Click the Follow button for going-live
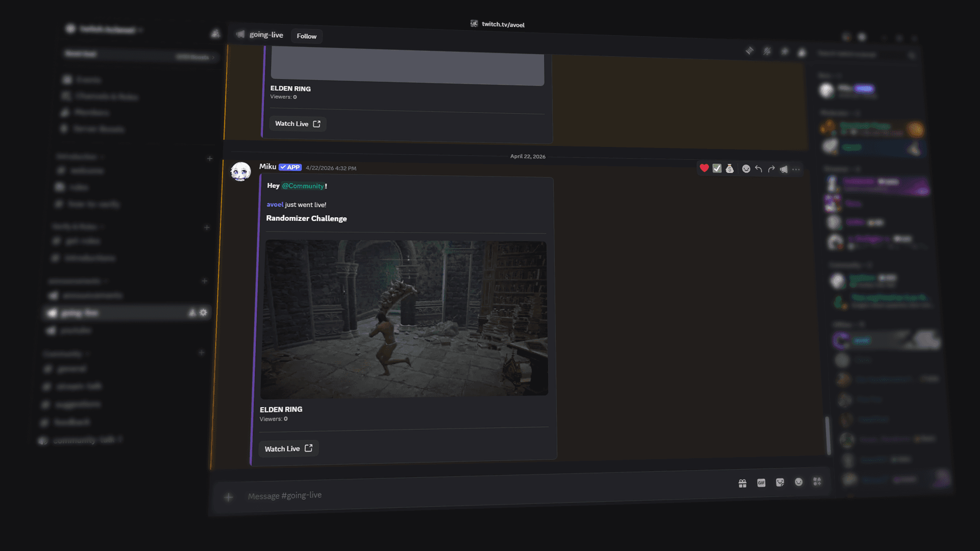 click(306, 36)
